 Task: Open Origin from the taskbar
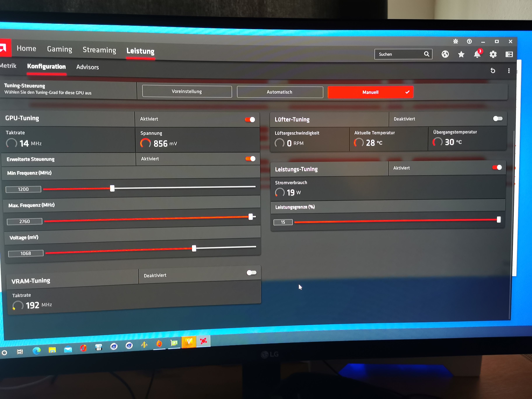click(159, 344)
